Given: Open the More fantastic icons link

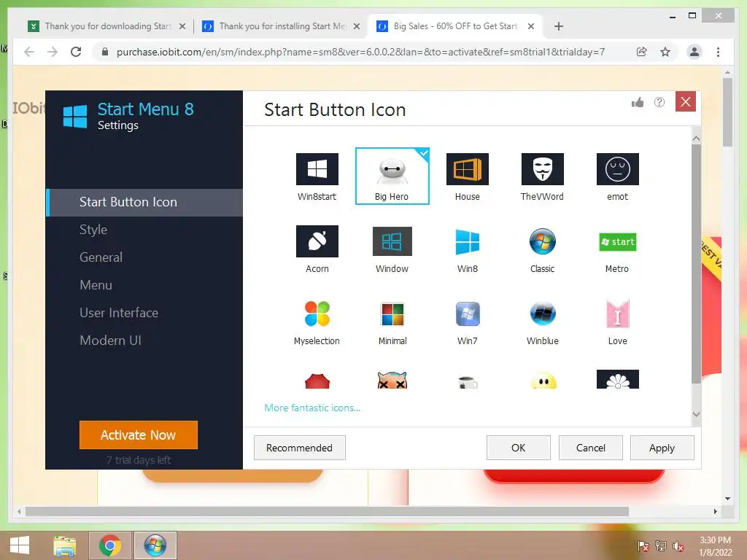Looking at the screenshot, I should (x=312, y=408).
